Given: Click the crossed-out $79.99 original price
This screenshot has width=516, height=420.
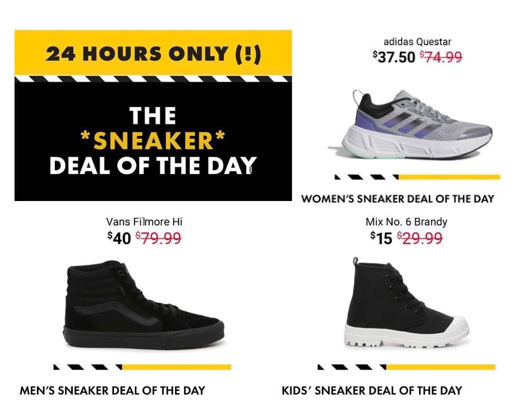Looking at the screenshot, I should pyautogui.click(x=158, y=238).
